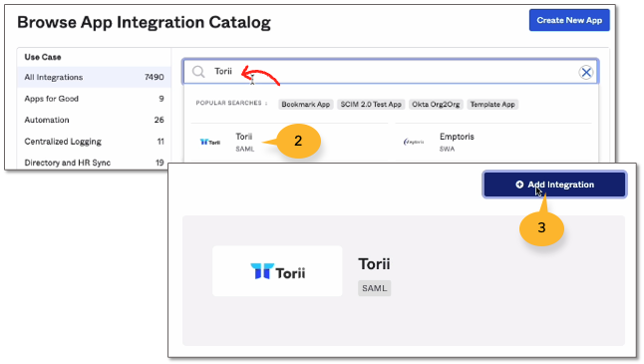Clear the search field with the X icon
Image resolution: width=644 pixels, height=364 pixels.
[586, 73]
